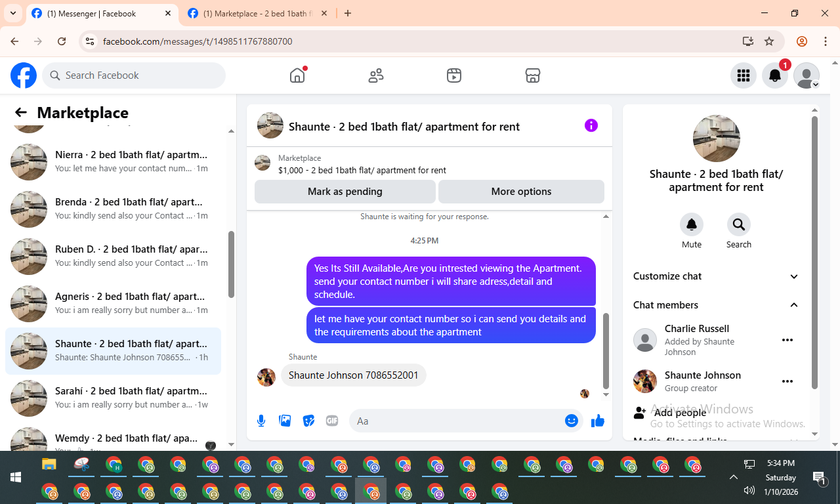Send a thumbs-up like
The image size is (840, 504).
[x=598, y=421]
